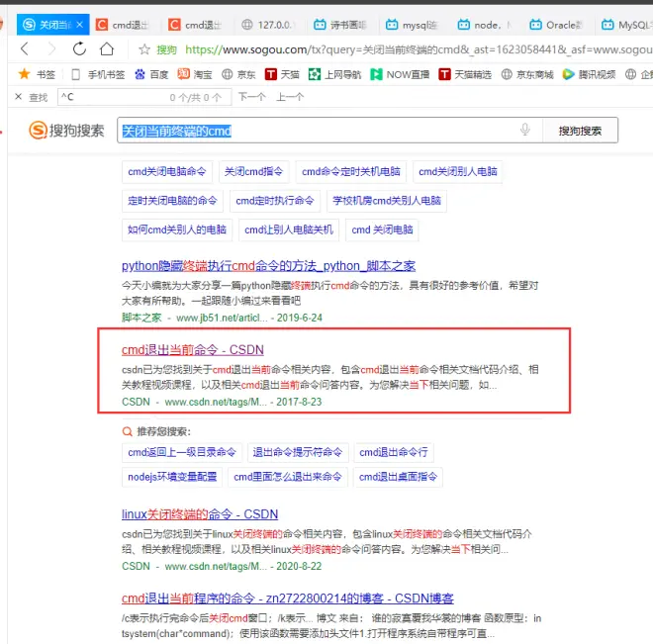Switch to the 诗书画唱 tab
Viewport: 653px width, 644px height.
340,25
